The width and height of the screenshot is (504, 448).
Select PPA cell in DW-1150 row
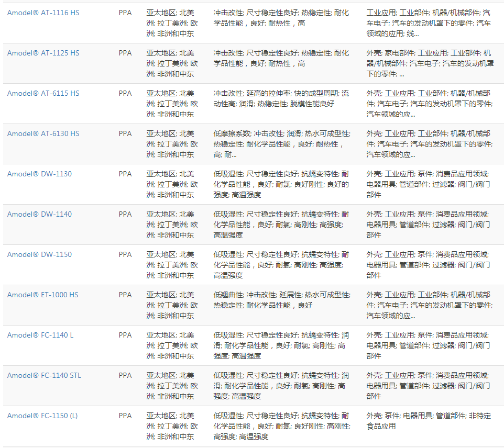coord(125,255)
